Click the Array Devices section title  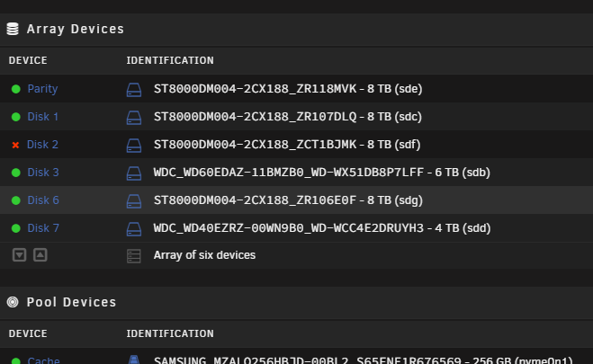point(76,29)
